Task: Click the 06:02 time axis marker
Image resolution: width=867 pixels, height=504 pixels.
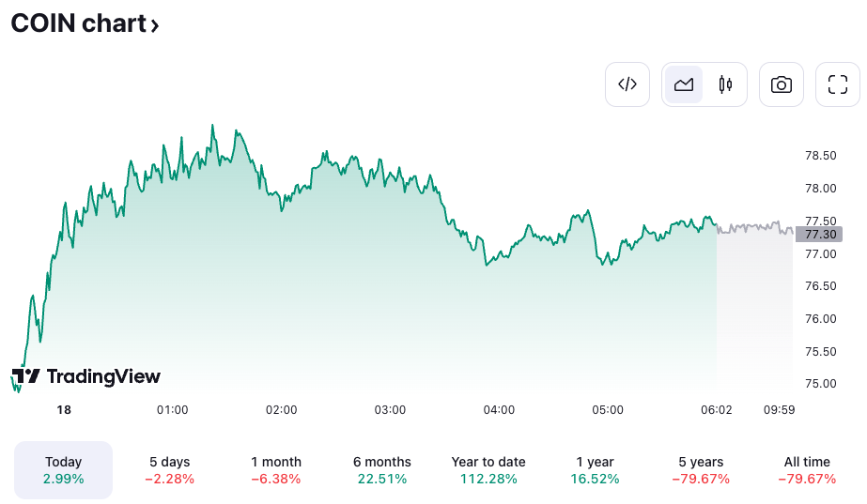Action: pos(717,410)
